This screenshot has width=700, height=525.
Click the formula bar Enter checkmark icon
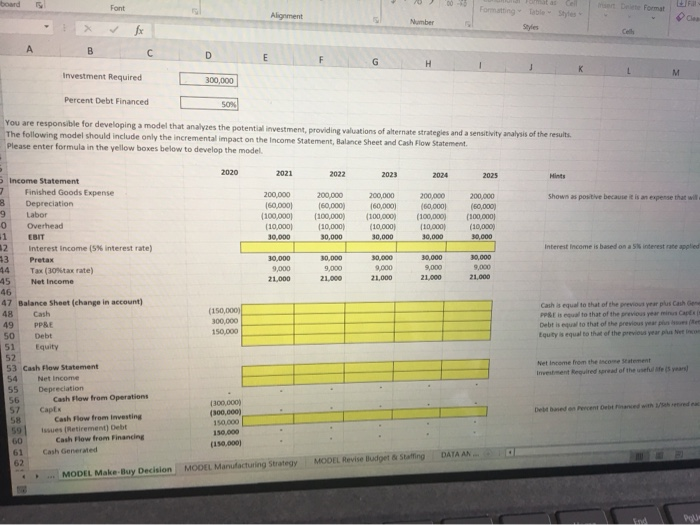pyautogui.click(x=114, y=29)
